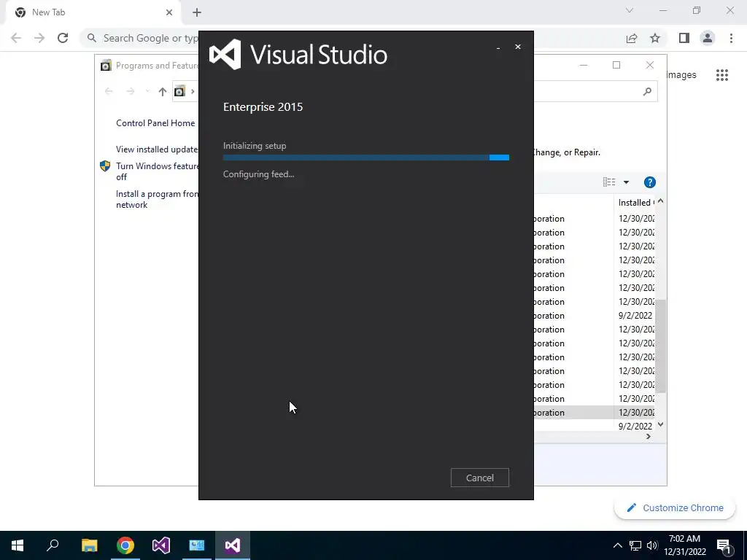Click the Control Panel address bar icon

(179, 91)
